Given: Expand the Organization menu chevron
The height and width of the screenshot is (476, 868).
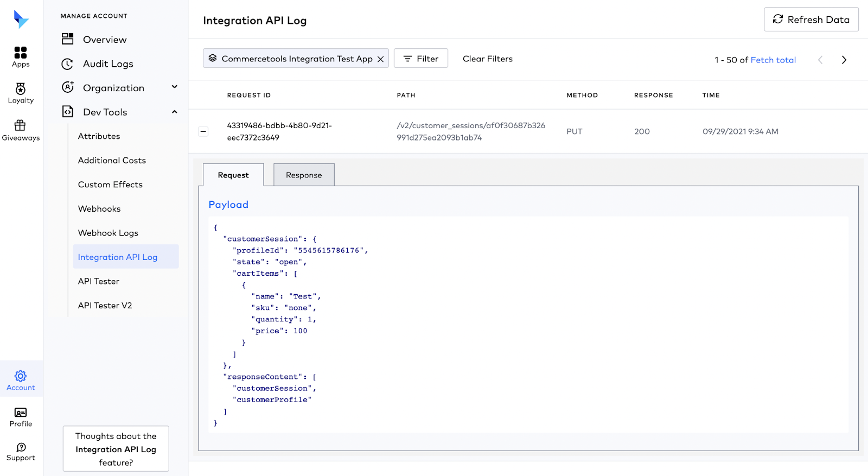Looking at the screenshot, I should pyautogui.click(x=175, y=86).
